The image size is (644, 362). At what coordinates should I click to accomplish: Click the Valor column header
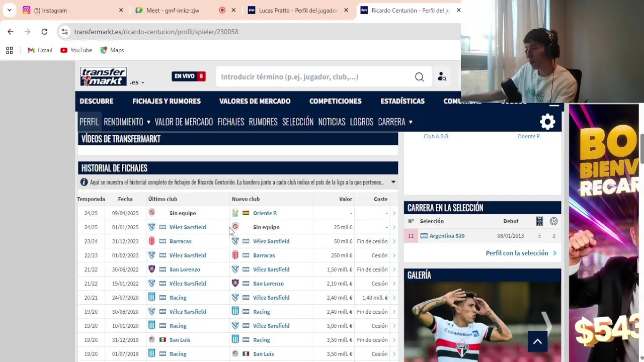pos(345,199)
